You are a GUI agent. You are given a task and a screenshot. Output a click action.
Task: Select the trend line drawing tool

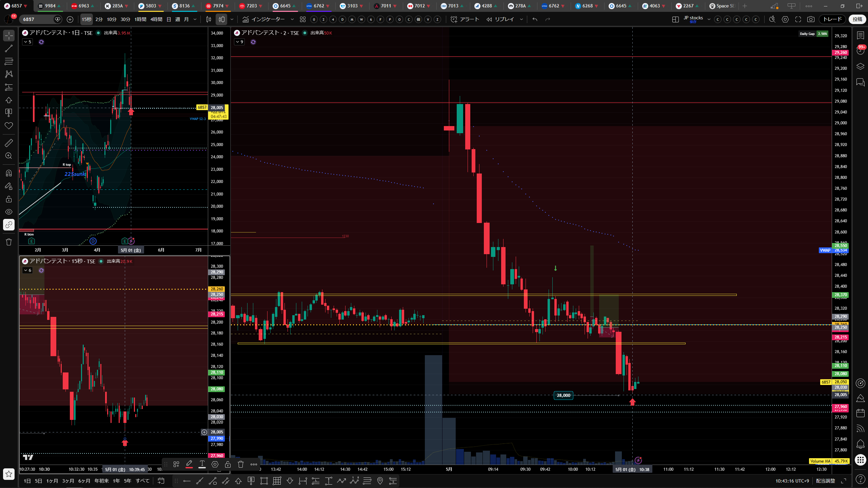9,48
